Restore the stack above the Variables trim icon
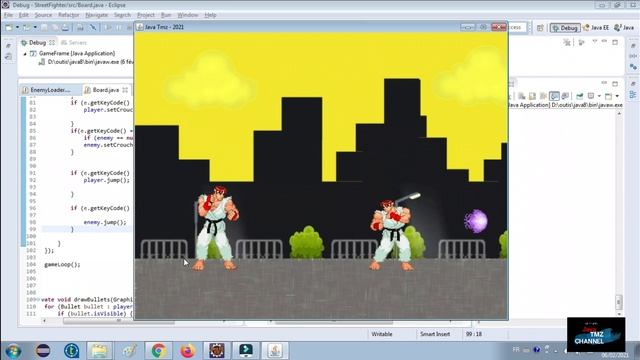Image resolution: width=640 pixels, height=360 pixels. click(633, 46)
